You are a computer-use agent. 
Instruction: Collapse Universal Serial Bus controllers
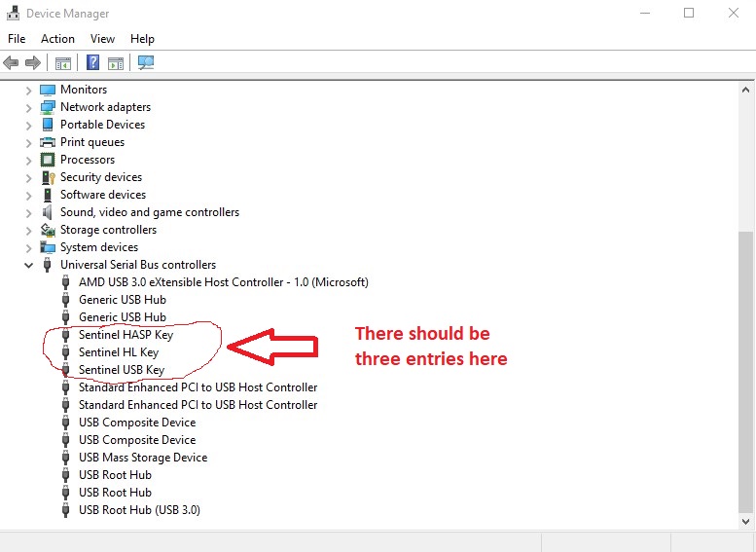tap(28, 266)
